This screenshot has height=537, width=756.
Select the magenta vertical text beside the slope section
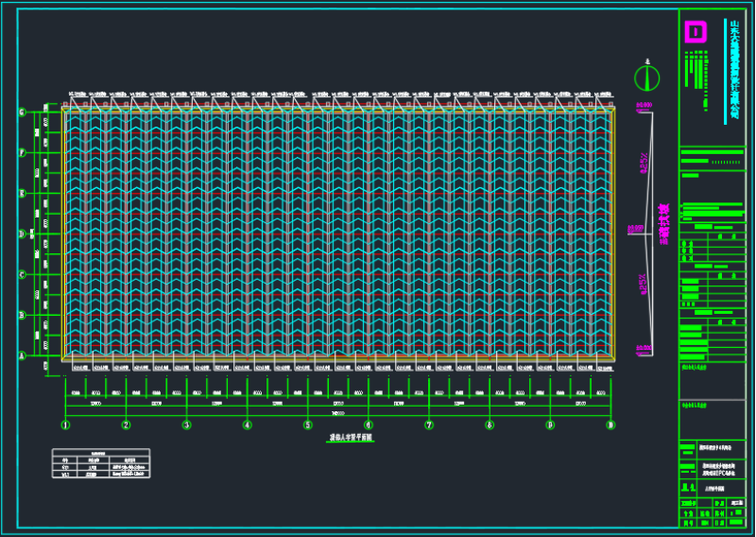[x=663, y=225]
